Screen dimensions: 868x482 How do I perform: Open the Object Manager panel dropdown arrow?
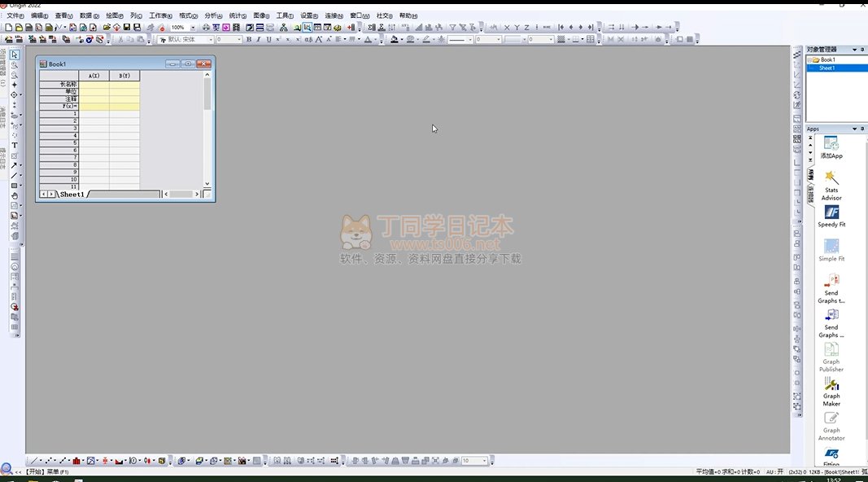(x=854, y=50)
